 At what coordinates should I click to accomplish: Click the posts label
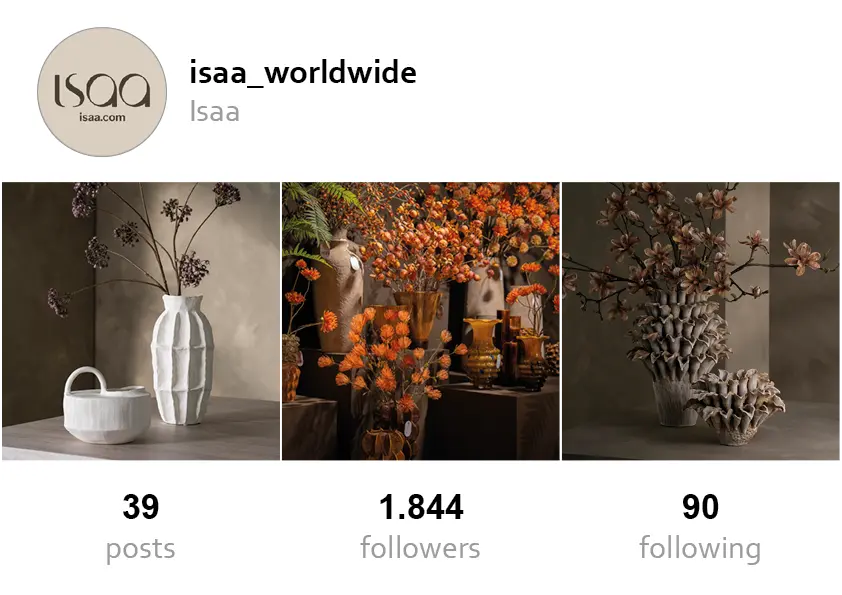[141, 549]
